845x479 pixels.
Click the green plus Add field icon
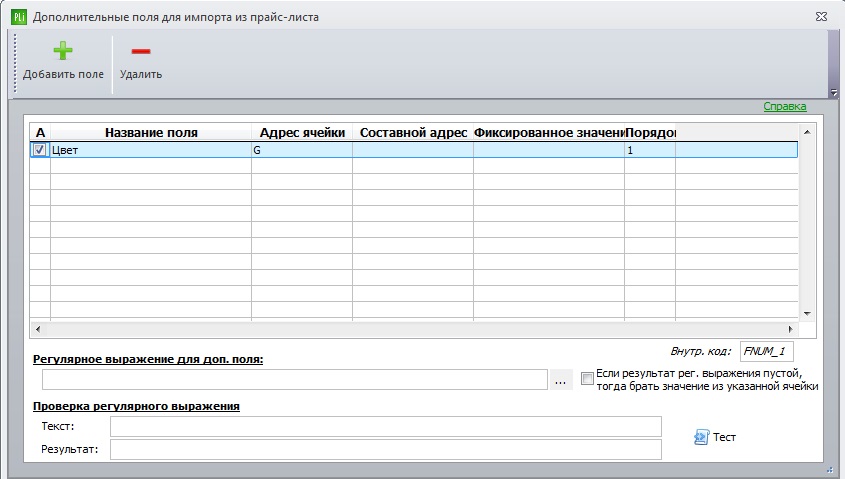pos(63,51)
